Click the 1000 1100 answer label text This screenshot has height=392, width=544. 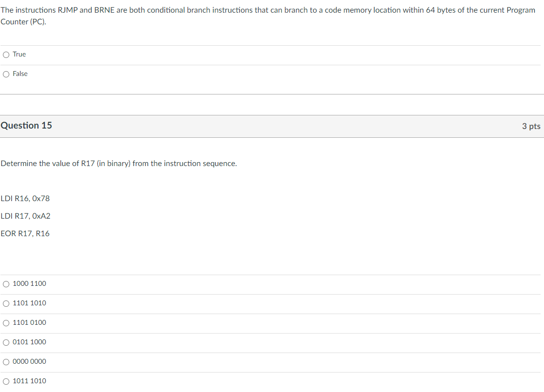pos(29,283)
